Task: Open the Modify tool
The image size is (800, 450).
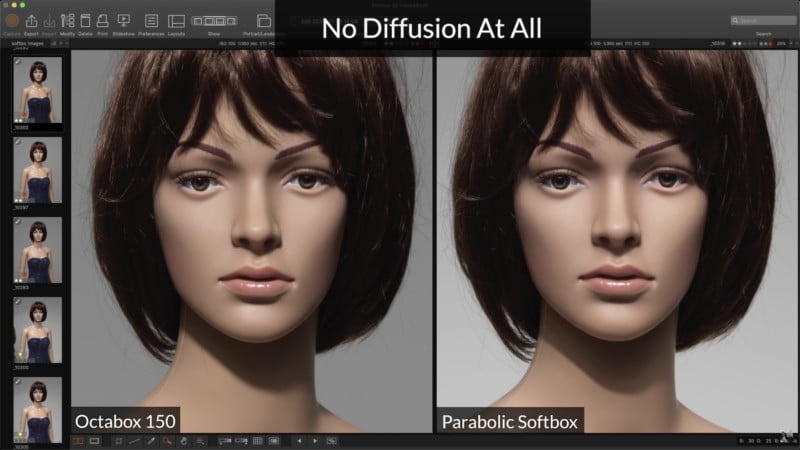Action: click(x=66, y=20)
